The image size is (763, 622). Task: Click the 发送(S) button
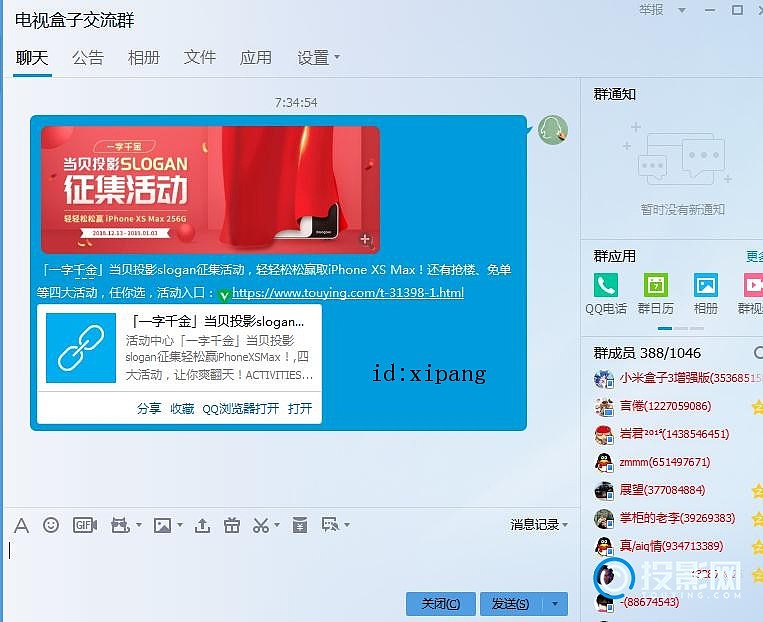pyautogui.click(x=511, y=604)
